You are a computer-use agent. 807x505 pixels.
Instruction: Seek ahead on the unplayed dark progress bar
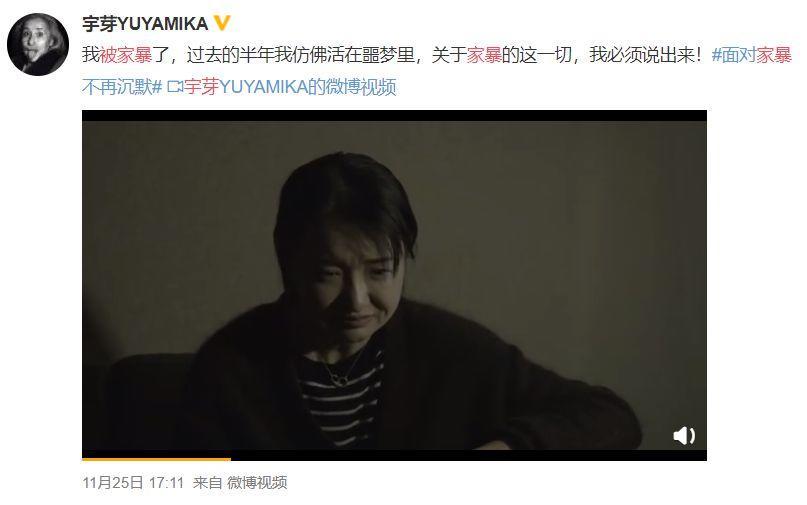pos(469,457)
